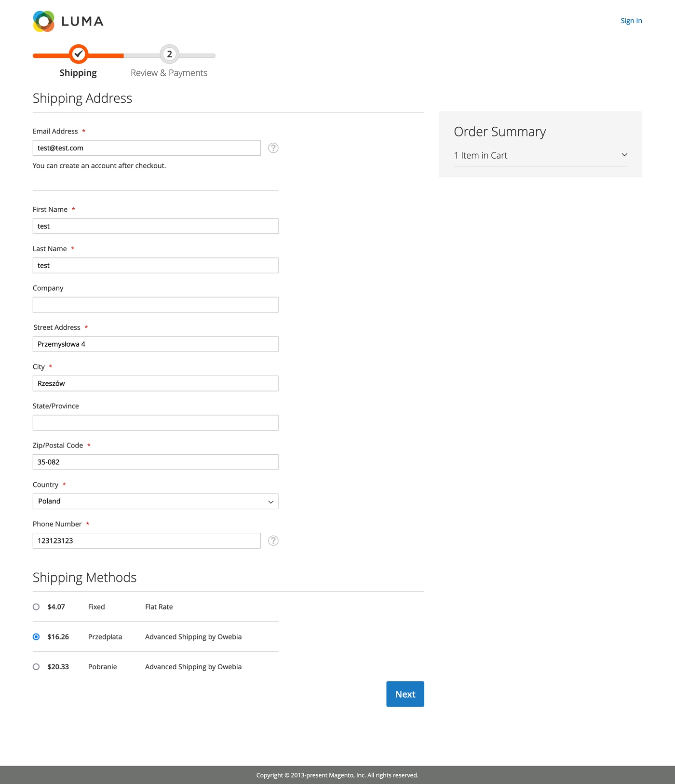
Task: Open the Country dropdown showing Poland
Action: [x=155, y=501]
